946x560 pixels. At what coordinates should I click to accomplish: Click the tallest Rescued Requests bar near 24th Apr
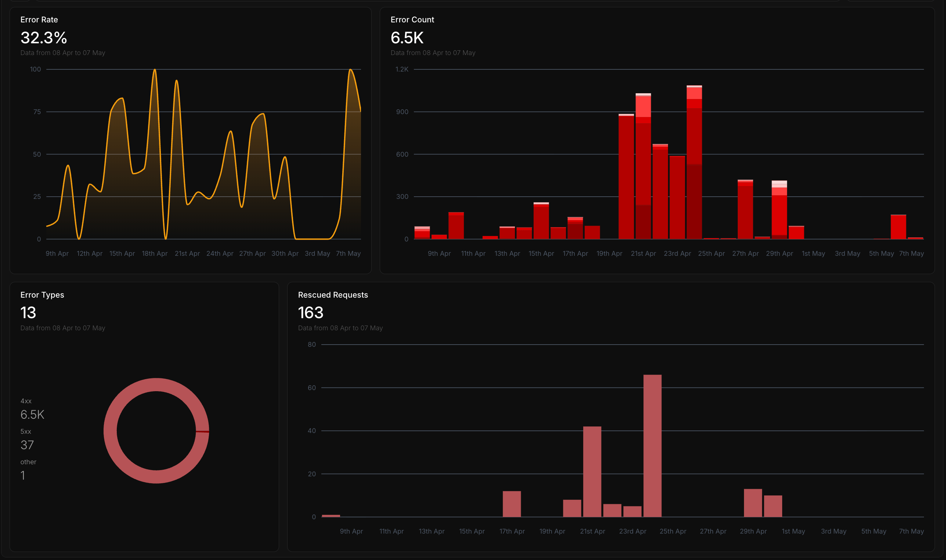click(653, 446)
